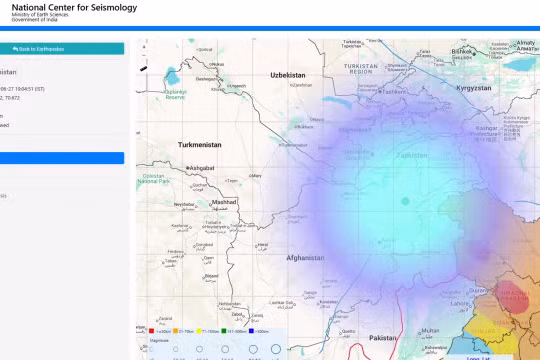The height and width of the screenshot is (360, 540).
Task: Click the blue depth legend swatch
Action: pyautogui.click(x=251, y=331)
